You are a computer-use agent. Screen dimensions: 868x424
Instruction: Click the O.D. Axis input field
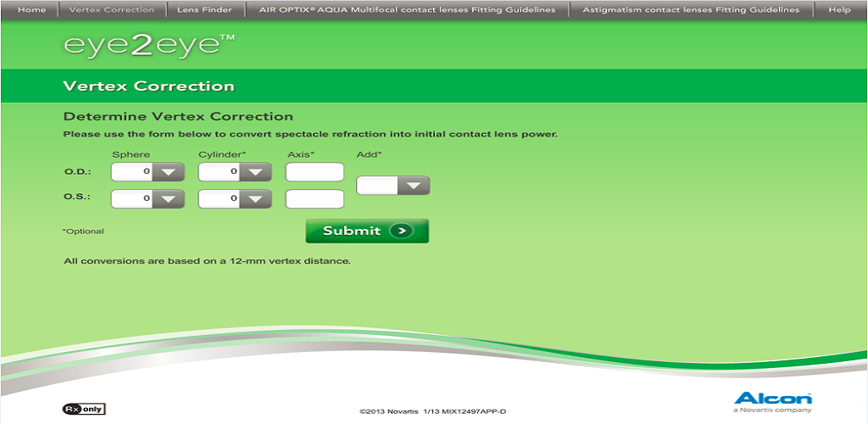point(315,172)
